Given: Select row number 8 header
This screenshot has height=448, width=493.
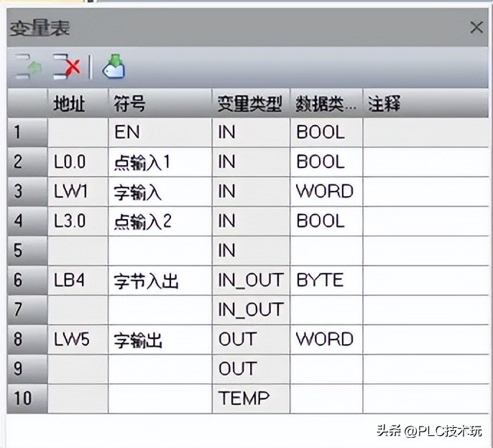Looking at the screenshot, I should tap(27, 339).
